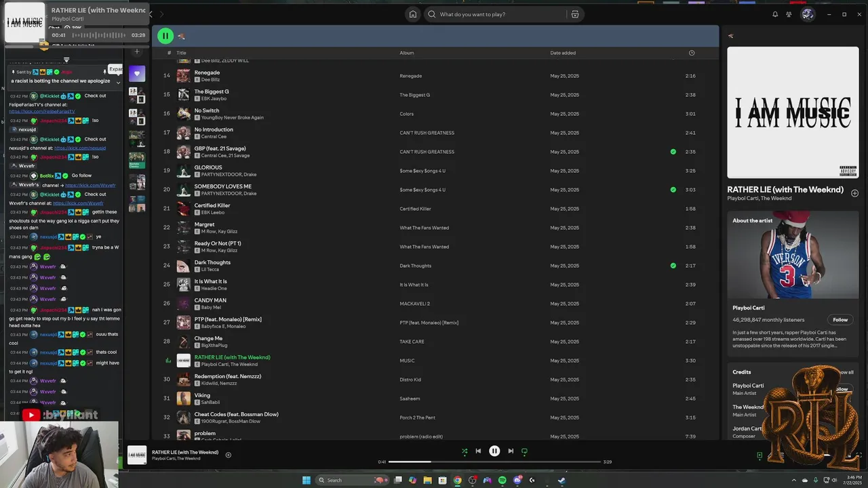The height and width of the screenshot is (488, 868).
Task: Select the No Introduction track row
Action: click(x=435, y=133)
